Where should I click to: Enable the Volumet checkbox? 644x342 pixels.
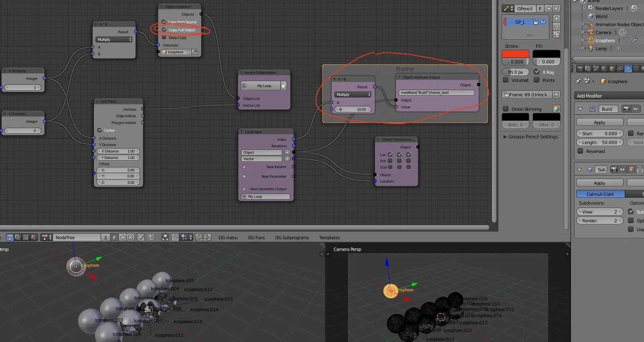pos(506,80)
